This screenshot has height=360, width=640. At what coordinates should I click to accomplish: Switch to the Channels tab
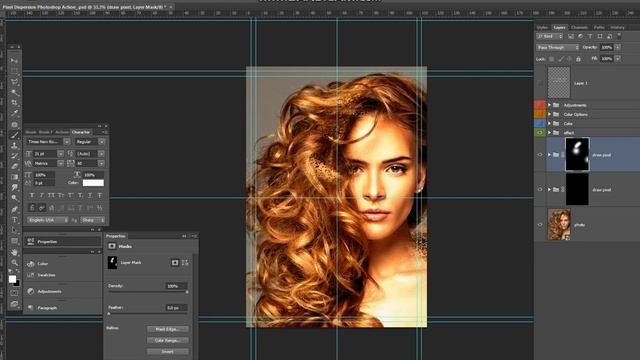(x=579, y=27)
